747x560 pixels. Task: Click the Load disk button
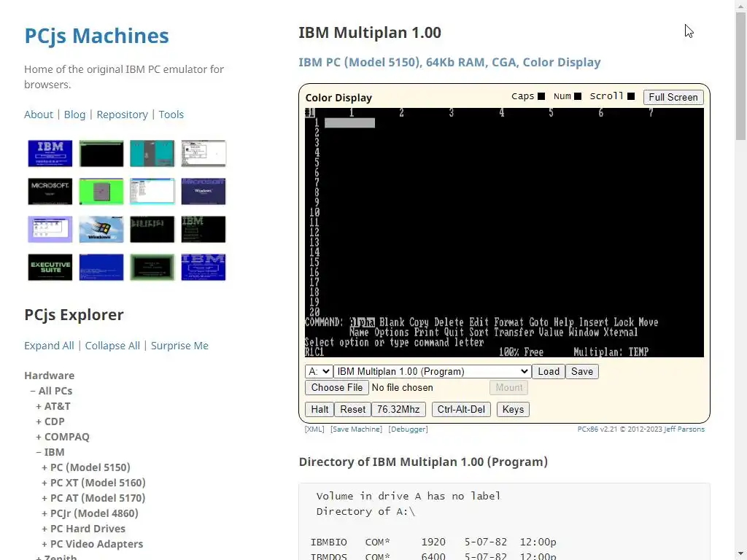point(549,371)
